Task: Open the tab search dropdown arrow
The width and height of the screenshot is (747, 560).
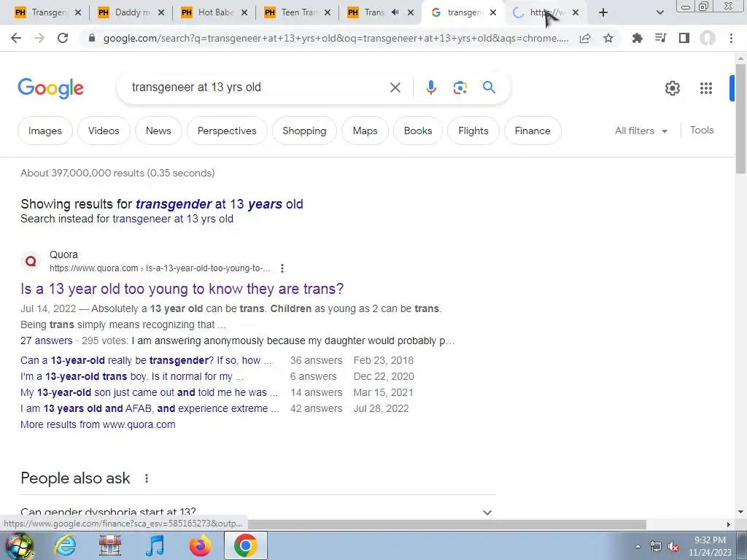Action: tap(659, 12)
